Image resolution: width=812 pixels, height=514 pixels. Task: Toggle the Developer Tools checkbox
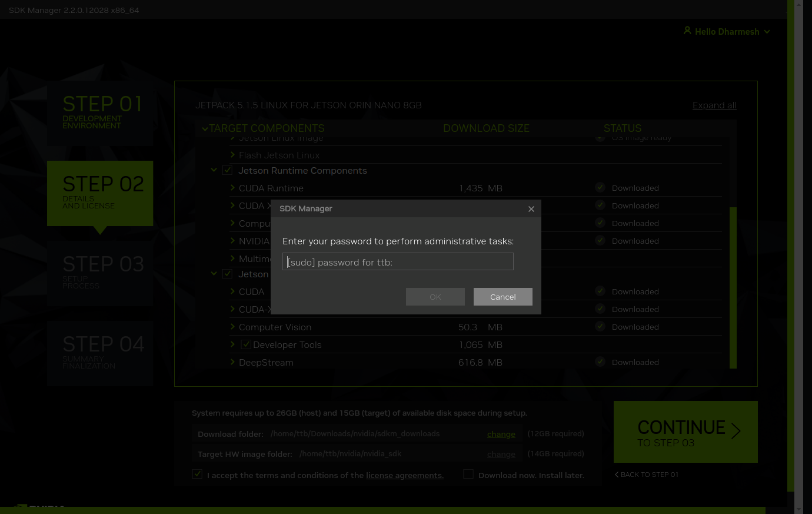(x=246, y=344)
